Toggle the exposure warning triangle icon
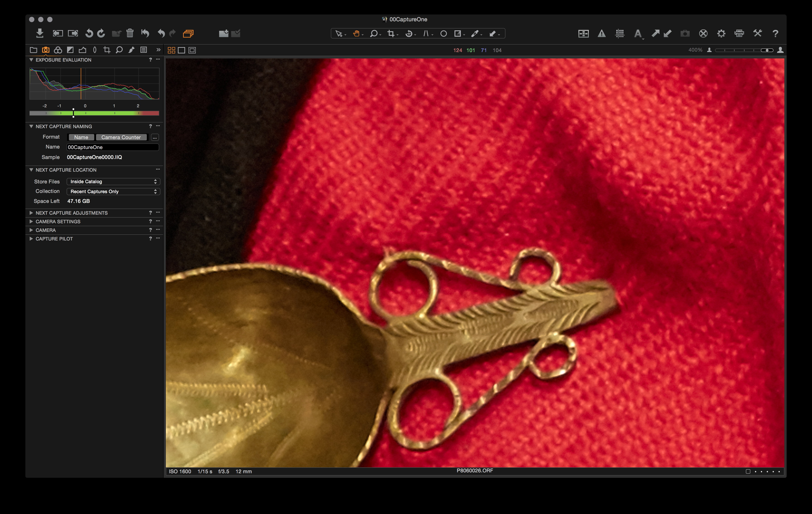Viewport: 812px width, 514px height. pos(602,33)
